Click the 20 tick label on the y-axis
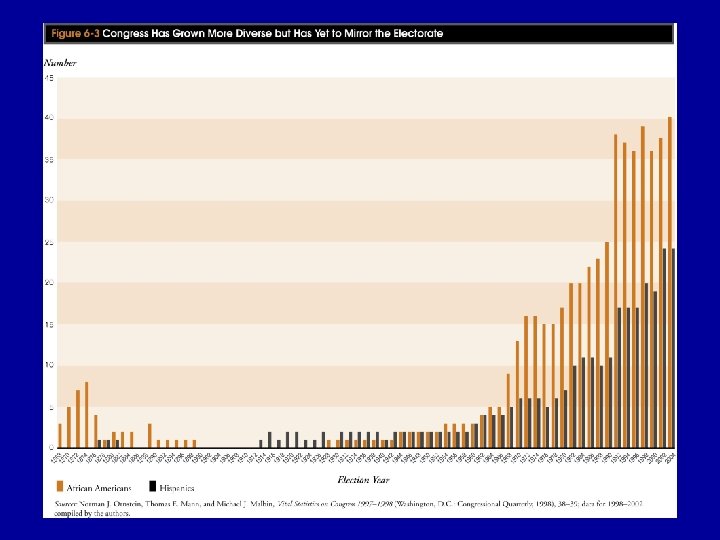 click(x=49, y=283)
